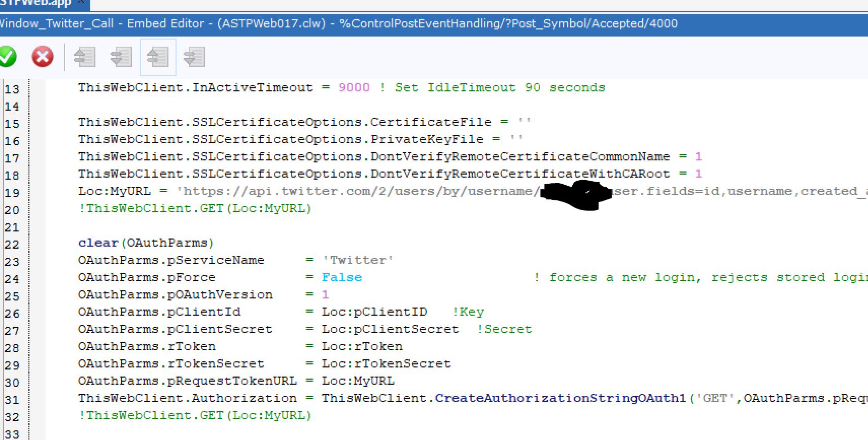The height and width of the screenshot is (440, 868).
Task: Jump to Next Filled Embed, last toolbar icon
Action: pyautogui.click(x=194, y=57)
